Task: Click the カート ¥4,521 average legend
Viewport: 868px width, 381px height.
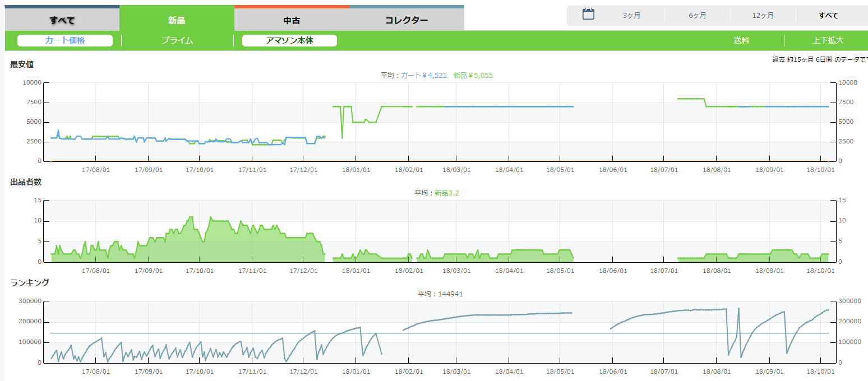Action: click(x=423, y=75)
